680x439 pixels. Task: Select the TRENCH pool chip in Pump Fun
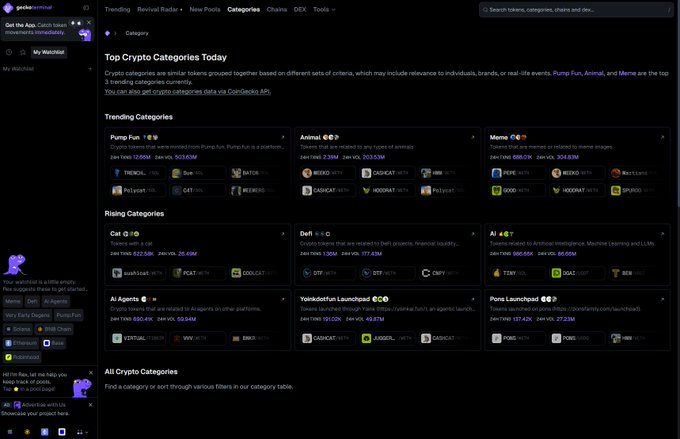coord(137,173)
